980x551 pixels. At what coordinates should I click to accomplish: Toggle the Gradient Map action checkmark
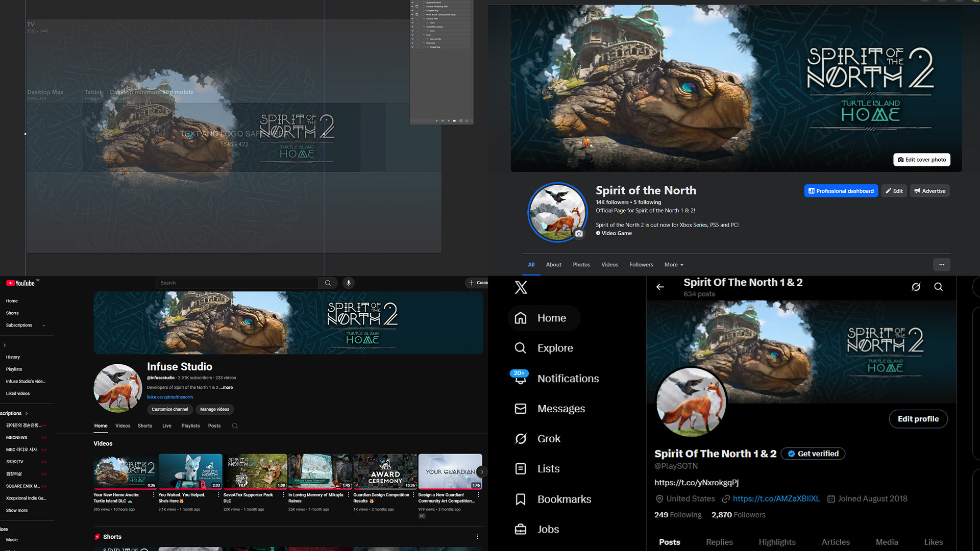412,11
